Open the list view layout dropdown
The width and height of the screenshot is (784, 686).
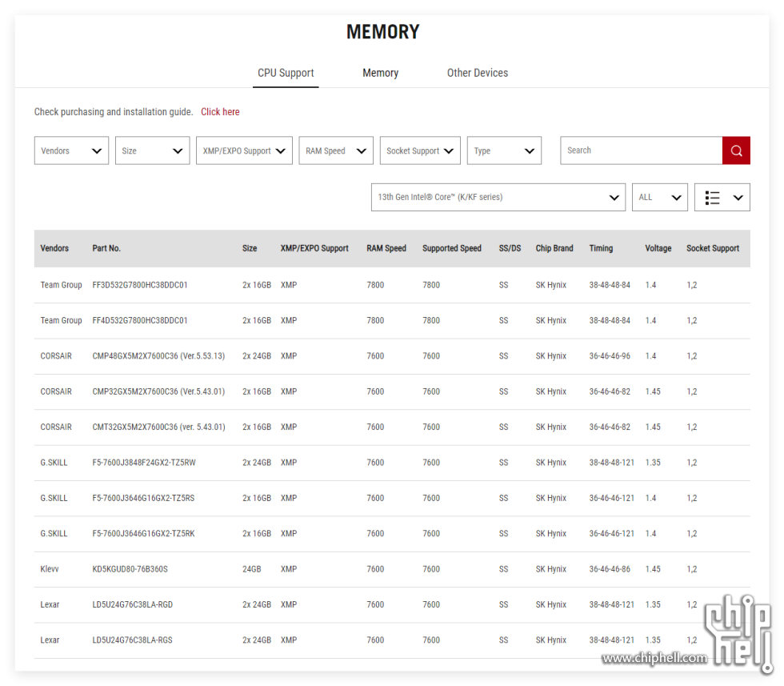(722, 197)
